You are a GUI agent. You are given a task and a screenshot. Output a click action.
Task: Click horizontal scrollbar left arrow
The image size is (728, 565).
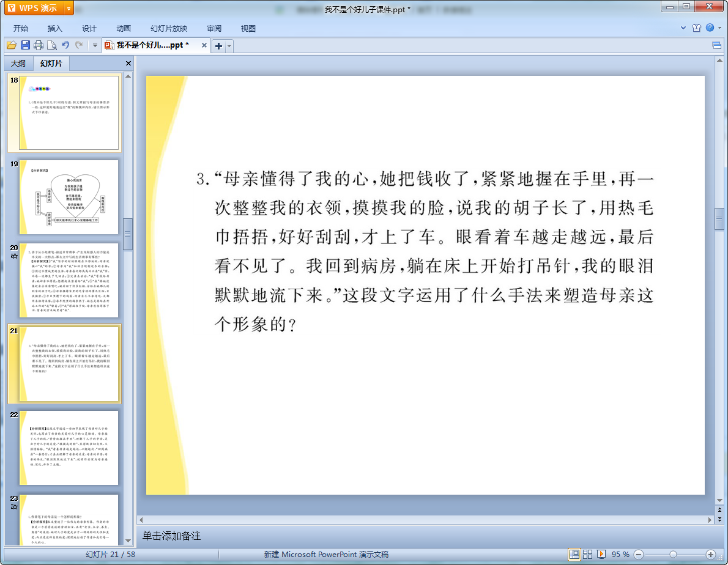pyautogui.click(x=141, y=520)
